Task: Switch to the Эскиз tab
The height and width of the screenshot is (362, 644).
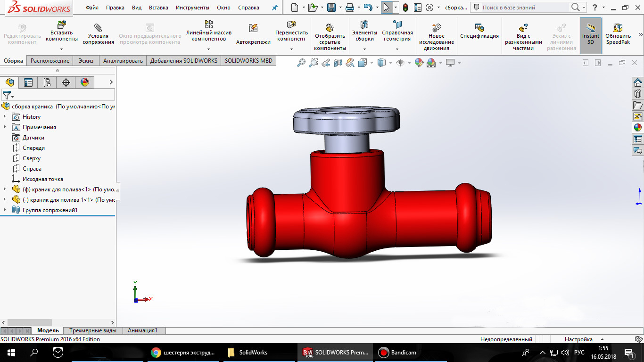Action: point(86,61)
